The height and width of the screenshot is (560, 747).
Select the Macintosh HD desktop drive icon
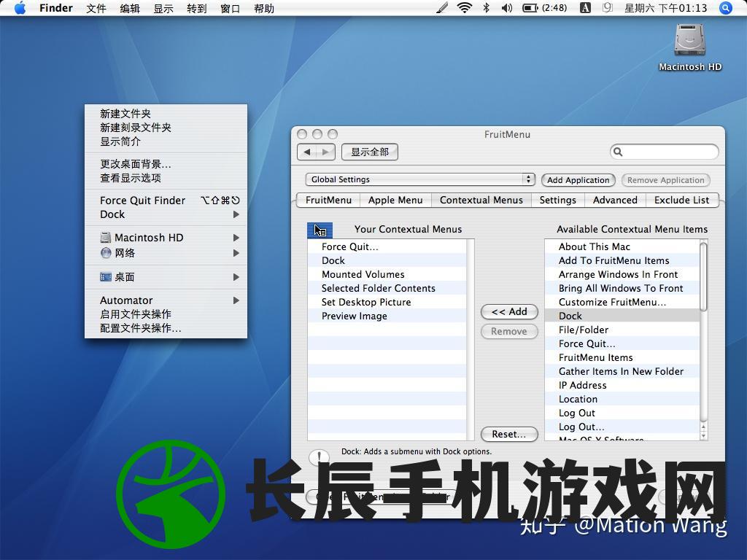(x=689, y=40)
